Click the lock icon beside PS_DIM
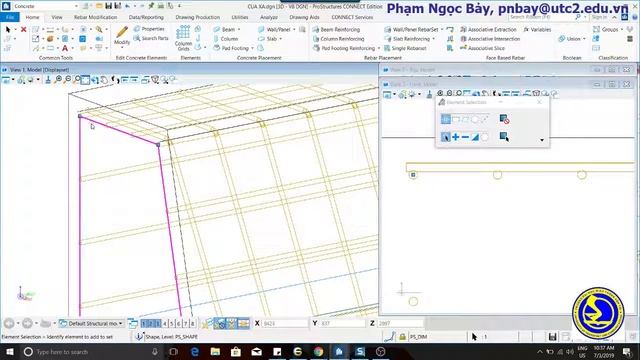Image resolution: width=640 pixels, height=360 pixels. (402, 337)
